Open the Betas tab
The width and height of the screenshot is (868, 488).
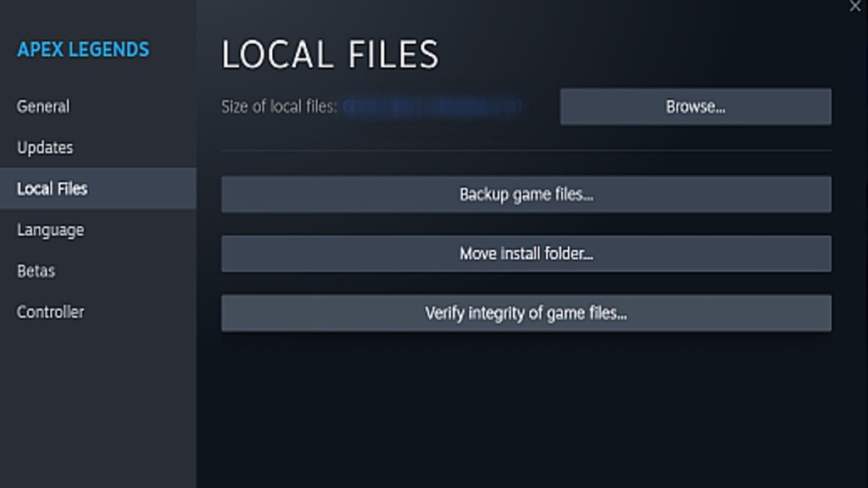pos(36,271)
